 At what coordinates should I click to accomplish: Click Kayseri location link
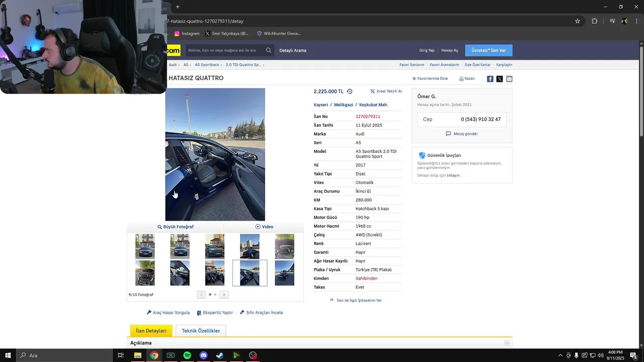click(x=320, y=105)
